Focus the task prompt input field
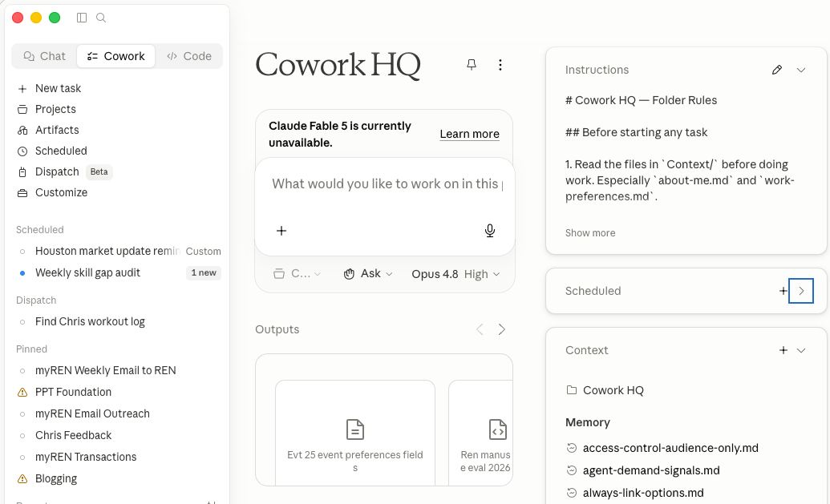Viewport: 830px width, 504px height. (386, 184)
